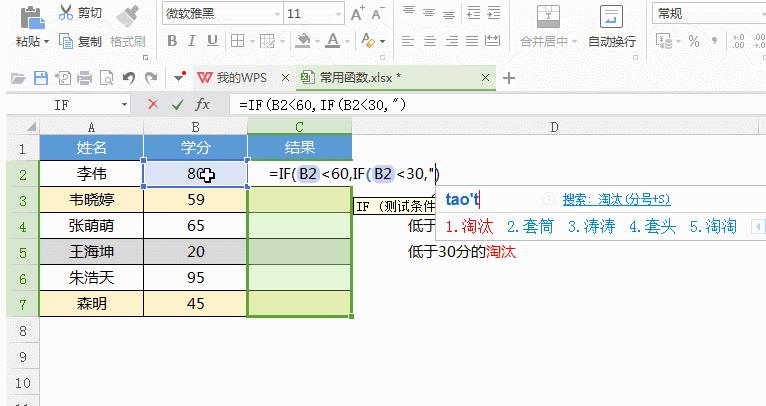Open the font size dropdown showing 11
Viewport: 766px width, 406px height.
(x=339, y=14)
